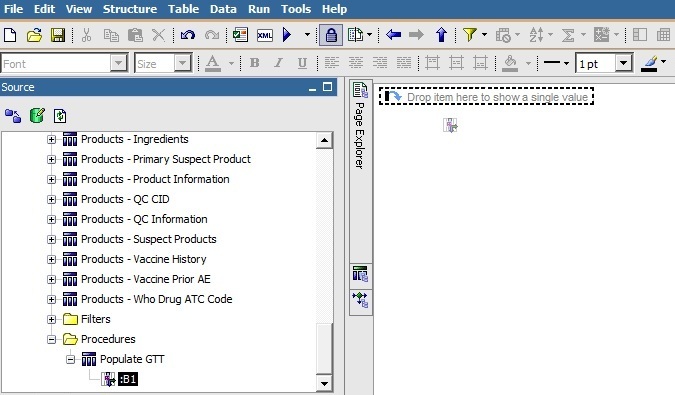Viewport: 675px width, 395px height.
Task: Click the Summarize sigma icon
Action: click(568, 35)
